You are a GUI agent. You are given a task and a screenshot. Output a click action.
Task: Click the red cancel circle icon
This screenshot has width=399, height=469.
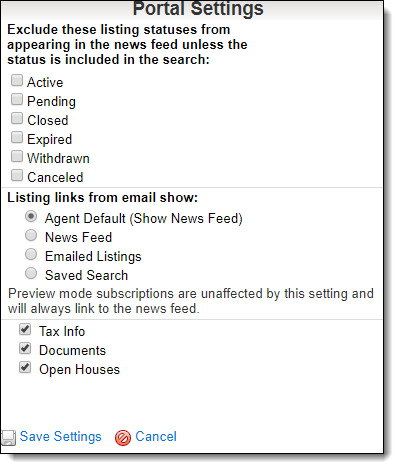(123, 438)
